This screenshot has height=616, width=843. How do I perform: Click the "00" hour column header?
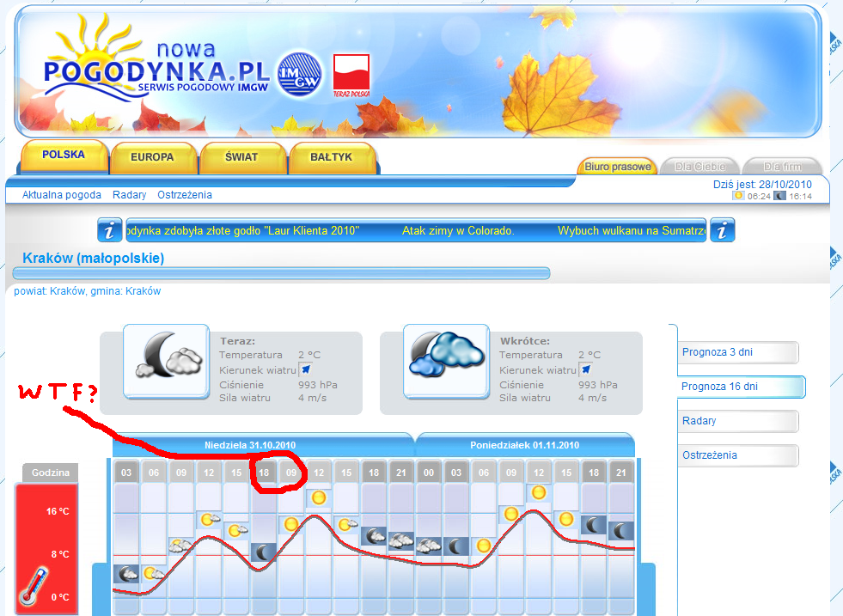tap(429, 473)
